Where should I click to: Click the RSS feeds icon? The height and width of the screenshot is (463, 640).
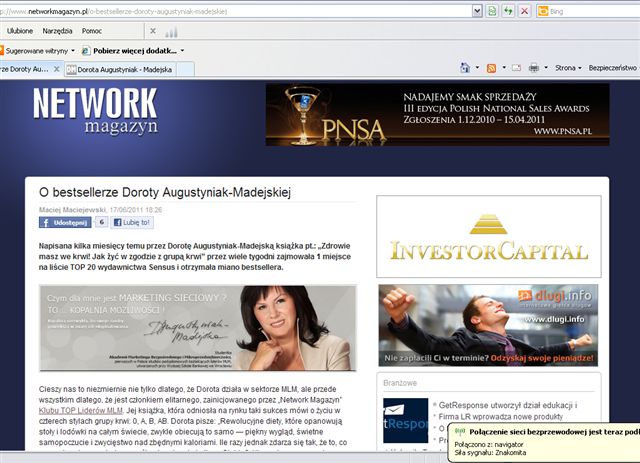491,68
